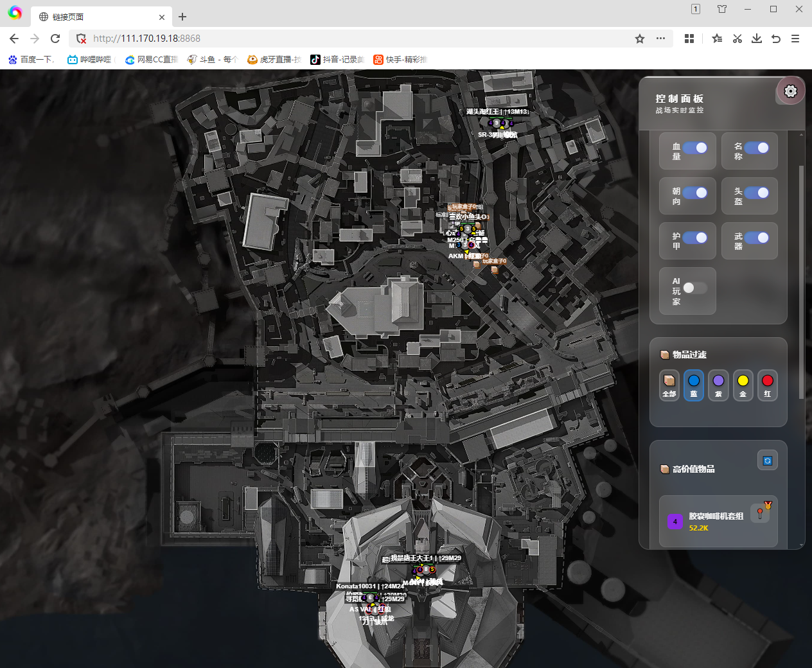Disable the 头盔 helmet switch
Image resolution: width=812 pixels, height=668 pixels.
756,193
